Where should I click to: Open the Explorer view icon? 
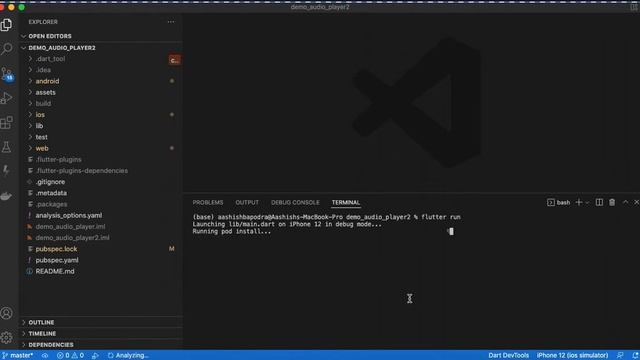point(7,25)
